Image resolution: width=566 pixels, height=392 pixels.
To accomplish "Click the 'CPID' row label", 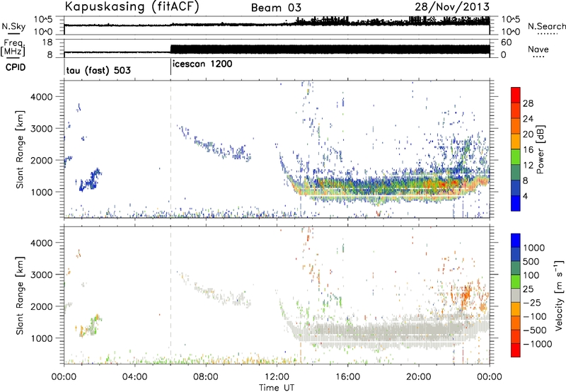I will tap(16, 67).
